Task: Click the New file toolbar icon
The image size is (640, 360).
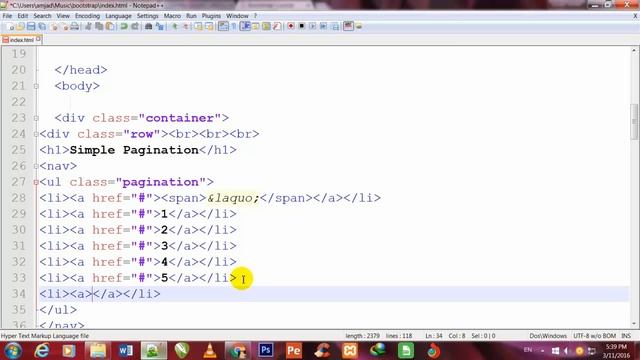Action: pyautogui.click(x=11, y=27)
